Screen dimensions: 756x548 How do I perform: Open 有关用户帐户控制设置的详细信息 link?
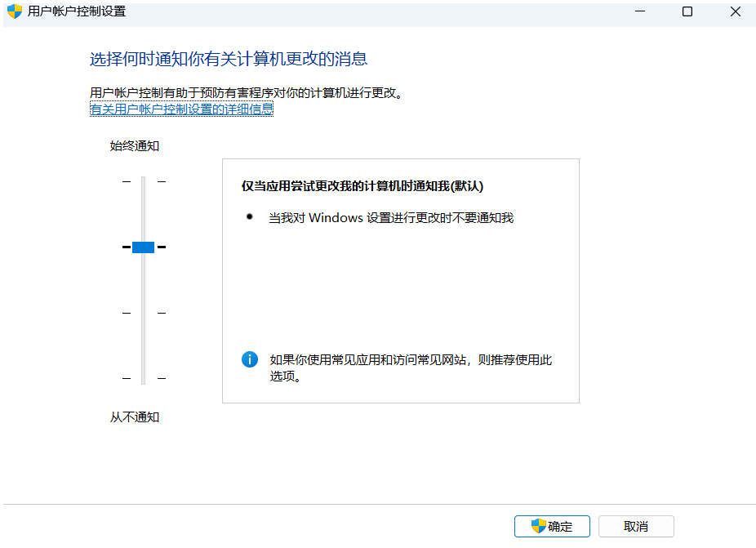(182, 109)
